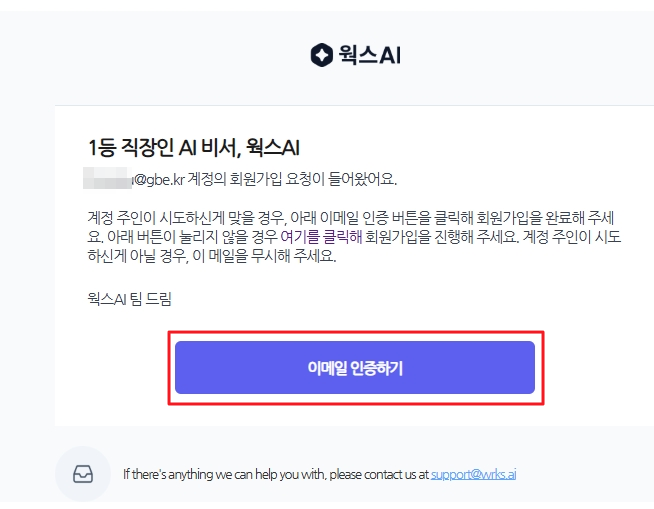Click the blurred email address before @gbe.kr
Screen dimensions: 654x509
click(x=108, y=179)
